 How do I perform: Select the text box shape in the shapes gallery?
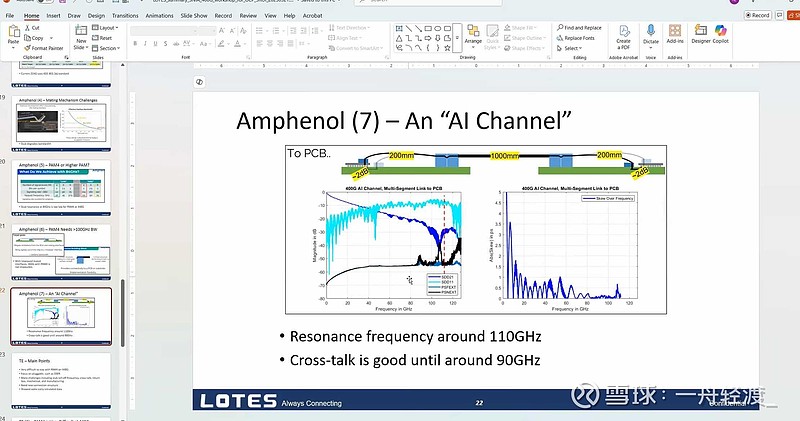tap(399, 28)
